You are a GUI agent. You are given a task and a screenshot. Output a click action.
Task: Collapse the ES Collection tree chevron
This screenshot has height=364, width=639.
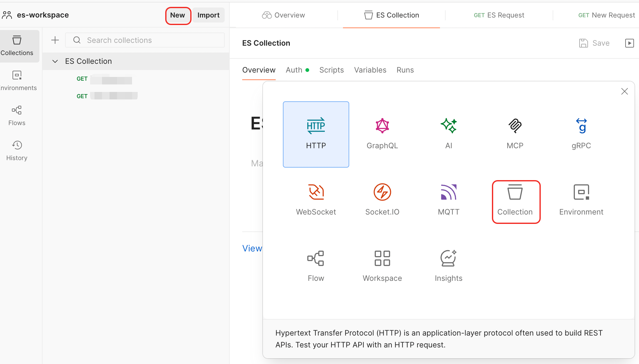coord(55,61)
